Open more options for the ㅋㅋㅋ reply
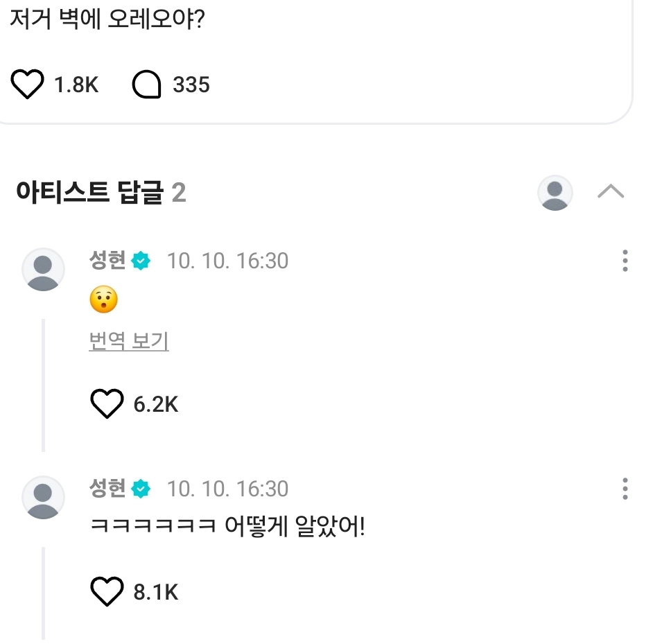 point(625,489)
